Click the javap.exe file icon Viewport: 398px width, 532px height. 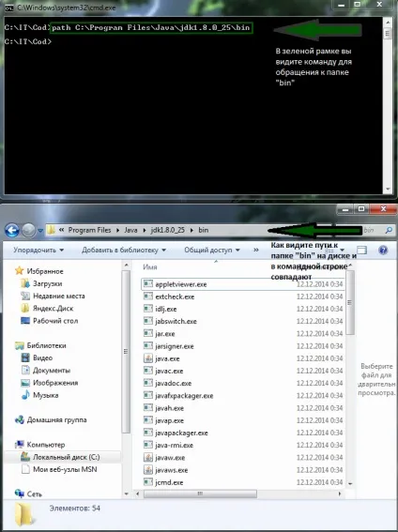(148, 420)
